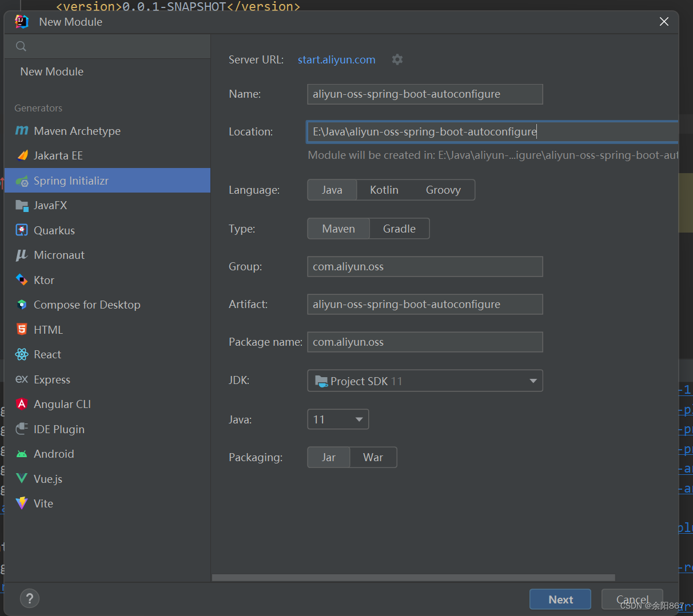The height and width of the screenshot is (616, 693).
Task: Select the Jakarta EE generator icon
Action: (x=22, y=155)
